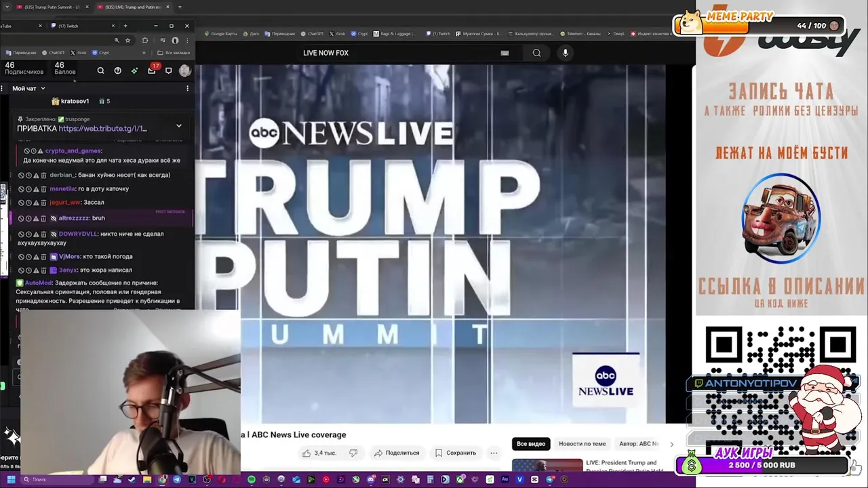Click Сохранить save button
The width and height of the screenshot is (868, 488).
coord(456,453)
